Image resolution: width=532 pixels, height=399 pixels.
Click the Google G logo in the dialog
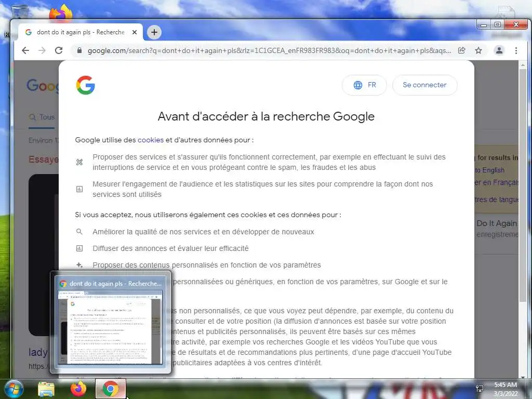coord(86,85)
